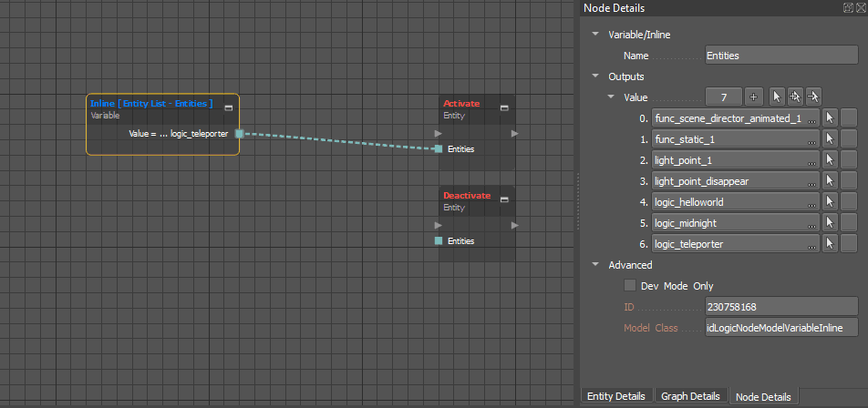
Task: Switch to the Graph Details tab
Action: tap(690, 396)
